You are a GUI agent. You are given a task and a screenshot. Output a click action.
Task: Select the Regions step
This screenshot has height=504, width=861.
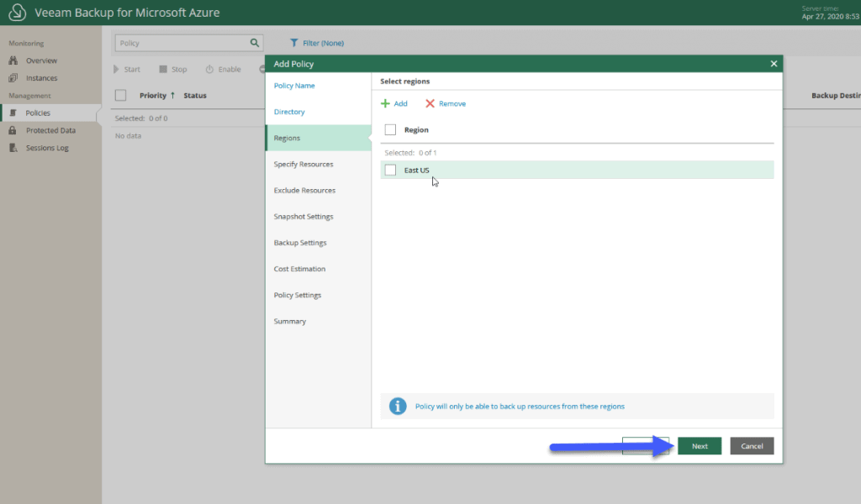pos(319,138)
